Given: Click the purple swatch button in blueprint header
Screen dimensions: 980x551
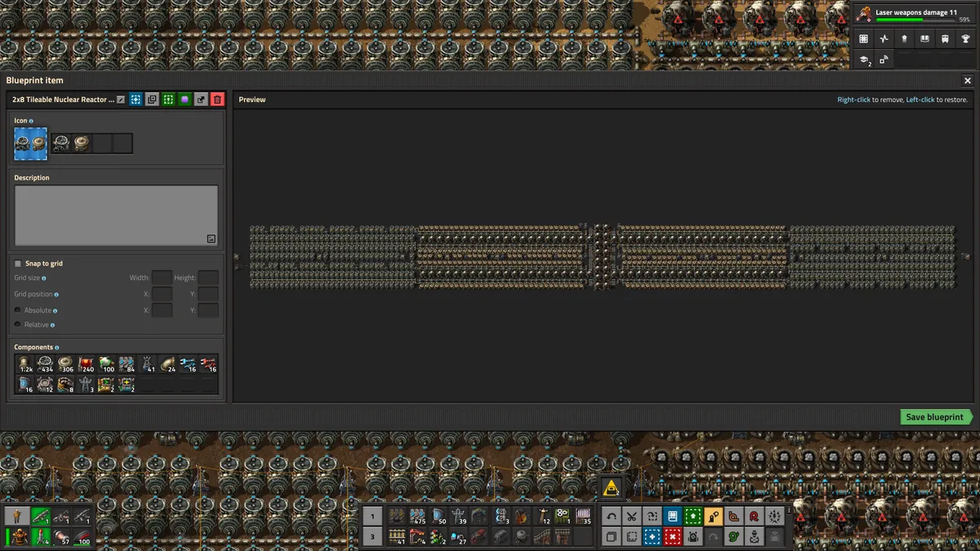Looking at the screenshot, I should click(185, 100).
